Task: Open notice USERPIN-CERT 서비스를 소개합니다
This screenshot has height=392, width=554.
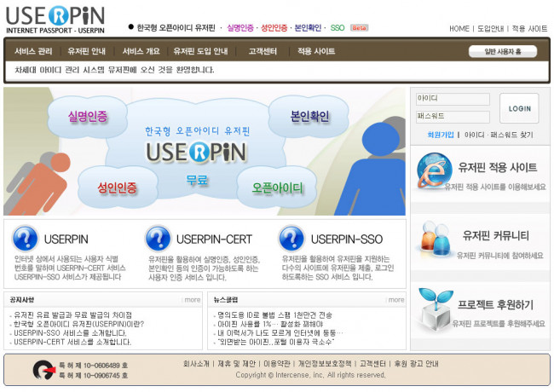Action: (x=72, y=342)
